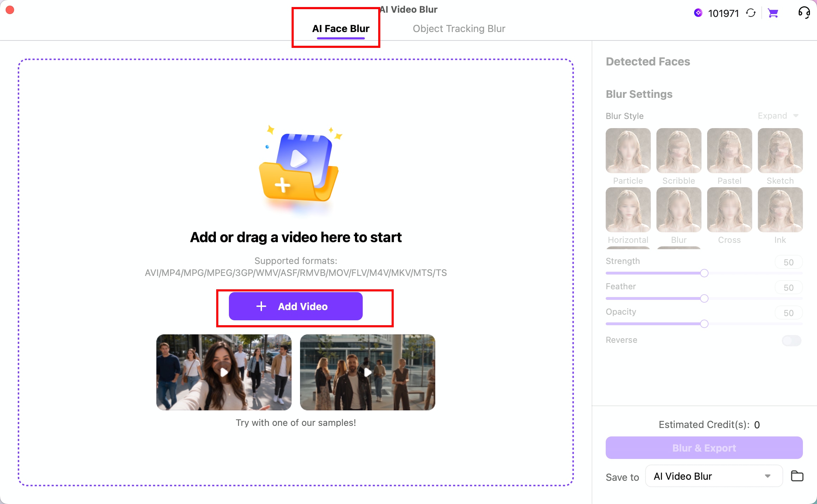Switch to Object Tracking Blur tab

pyautogui.click(x=459, y=29)
